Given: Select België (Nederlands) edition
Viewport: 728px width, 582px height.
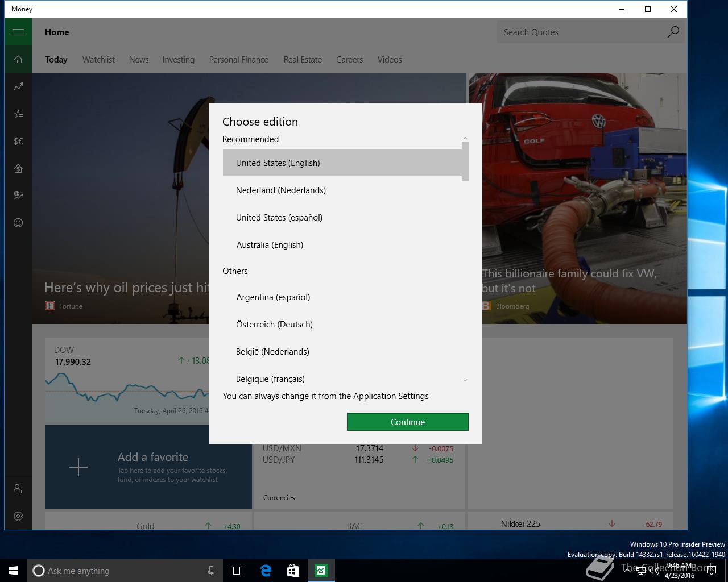Looking at the screenshot, I should [x=343, y=351].
